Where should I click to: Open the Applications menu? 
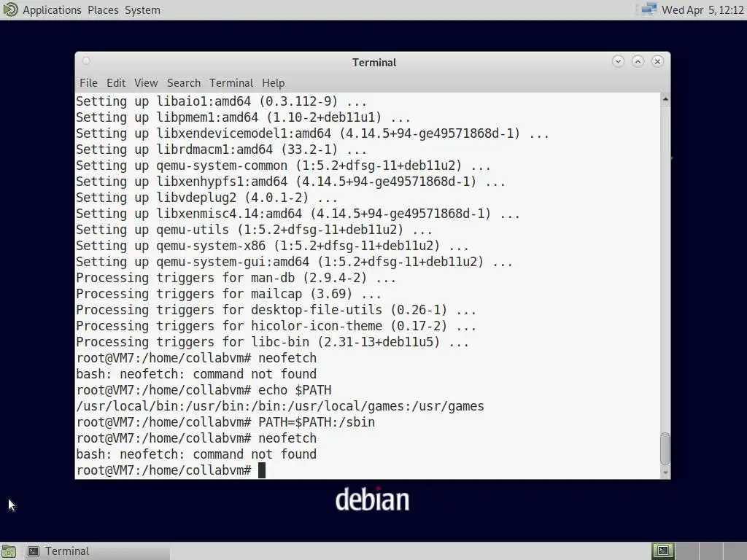[x=52, y=10]
